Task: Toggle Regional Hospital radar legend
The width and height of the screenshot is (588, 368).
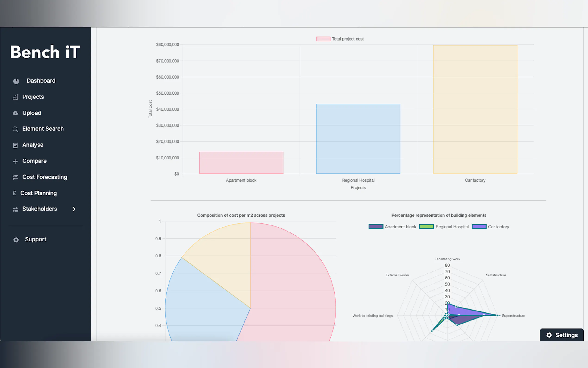Action: tap(444, 227)
